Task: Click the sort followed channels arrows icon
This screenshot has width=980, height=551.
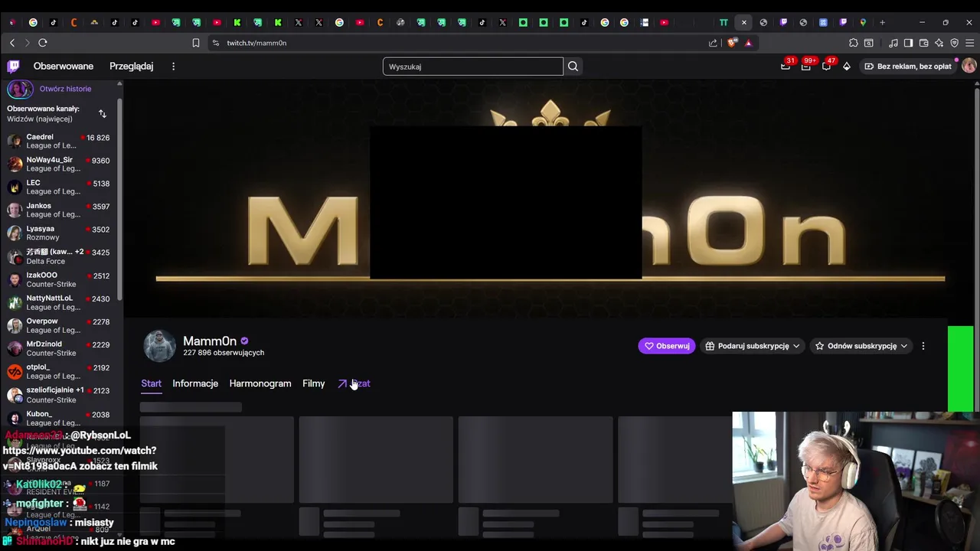Action: pos(103,113)
